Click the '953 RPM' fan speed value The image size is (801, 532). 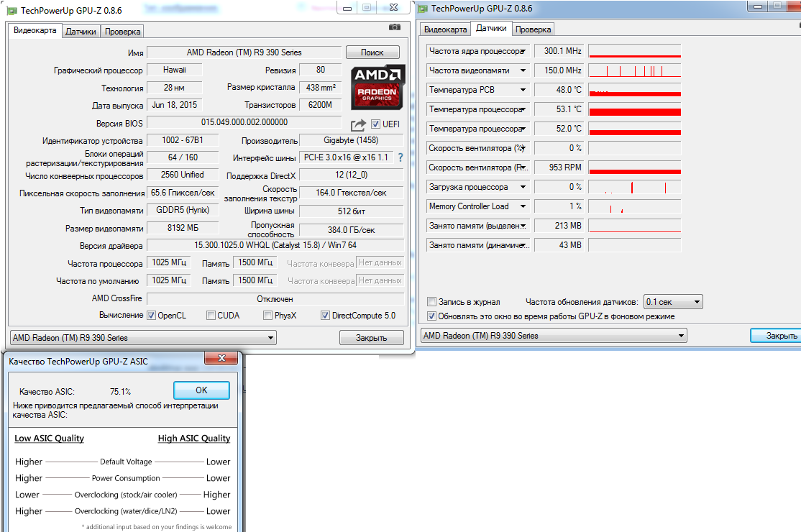point(559,168)
